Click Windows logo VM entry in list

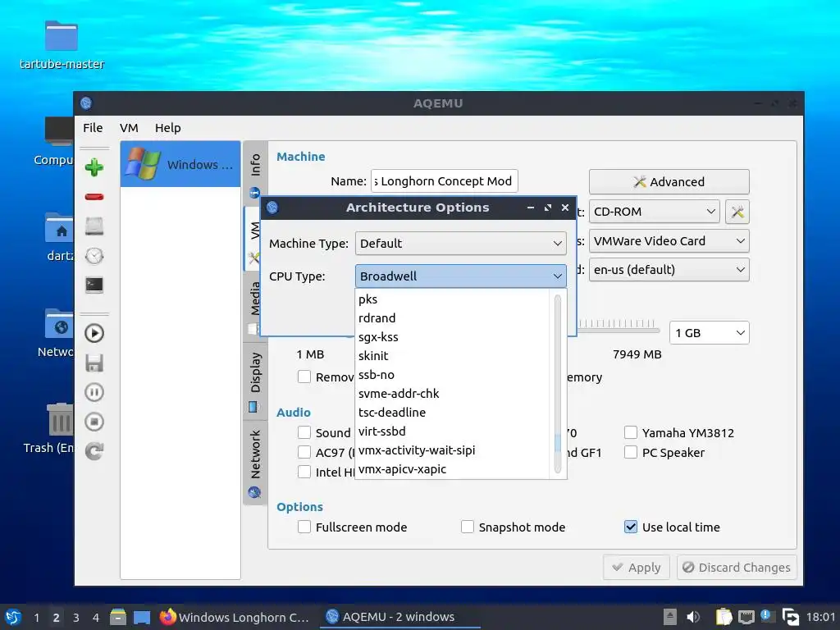pyautogui.click(x=180, y=164)
